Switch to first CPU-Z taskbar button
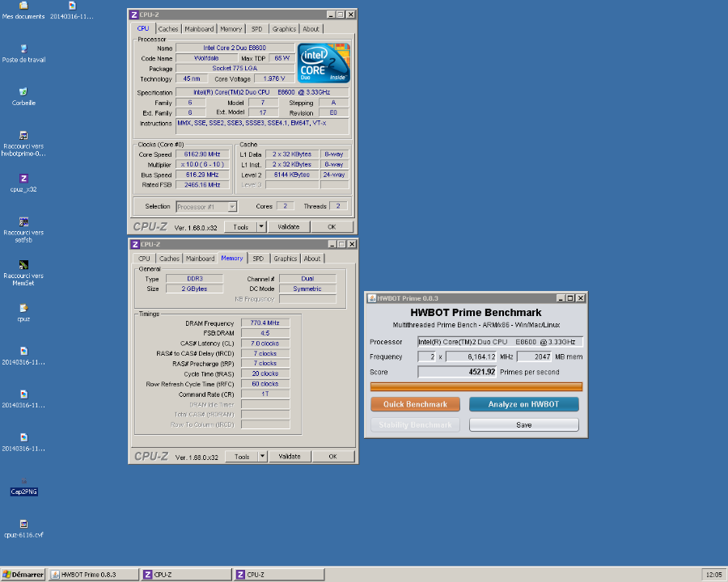728x582 pixels. [186, 575]
